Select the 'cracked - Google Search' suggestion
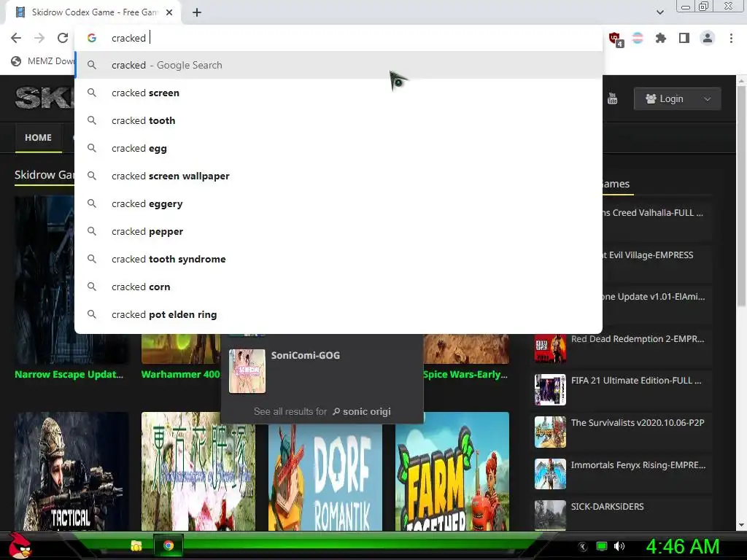747x560 pixels. [338, 65]
